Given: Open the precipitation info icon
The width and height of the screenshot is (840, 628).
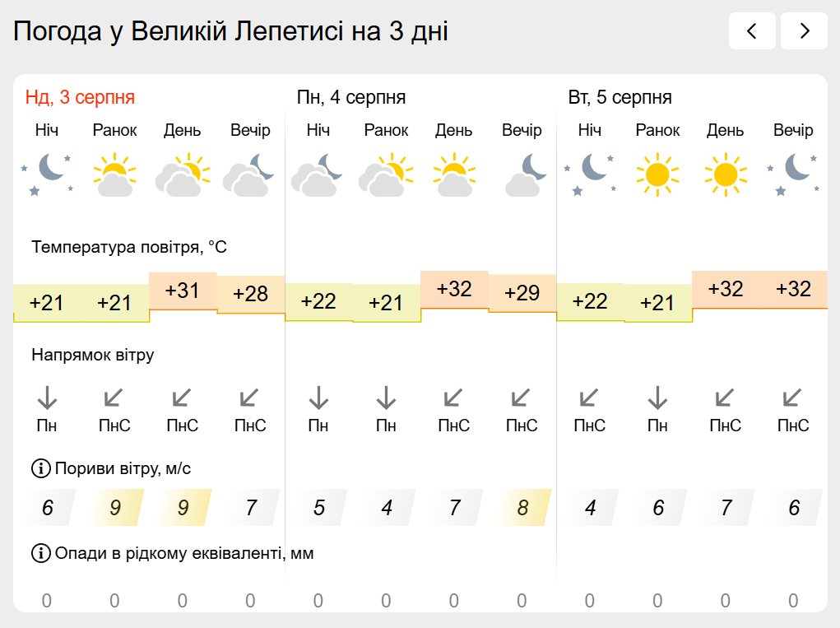Looking at the screenshot, I should pos(40,553).
